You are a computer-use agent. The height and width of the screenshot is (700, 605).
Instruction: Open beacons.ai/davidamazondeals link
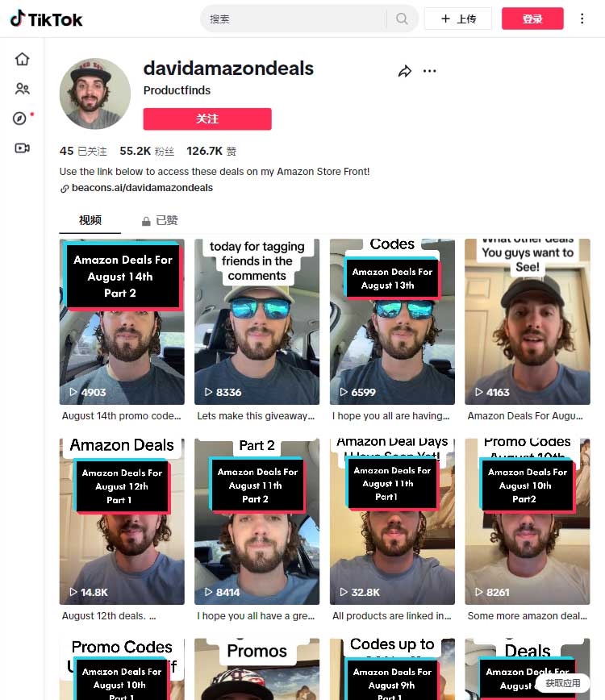pyautogui.click(x=142, y=188)
